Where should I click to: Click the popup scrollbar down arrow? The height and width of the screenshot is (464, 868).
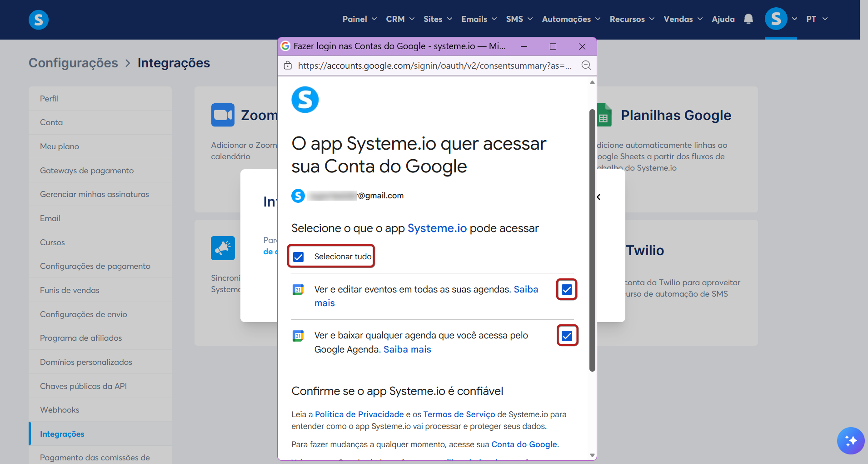(x=592, y=455)
